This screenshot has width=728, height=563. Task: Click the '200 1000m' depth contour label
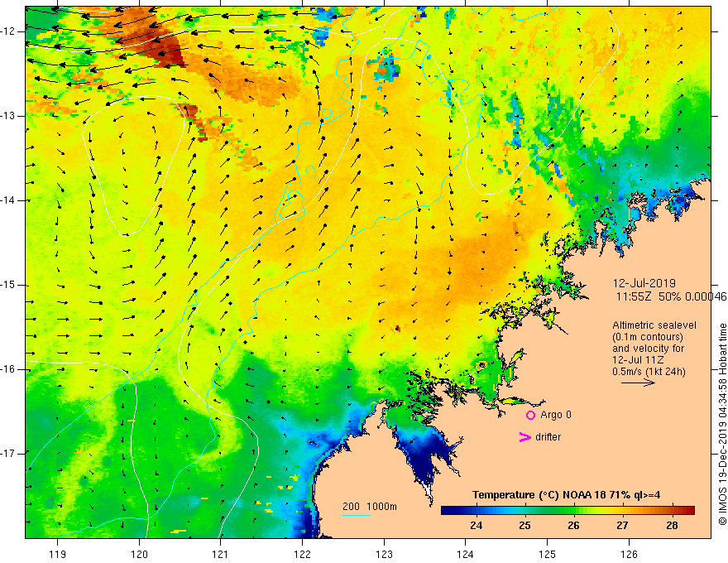coord(370,507)
